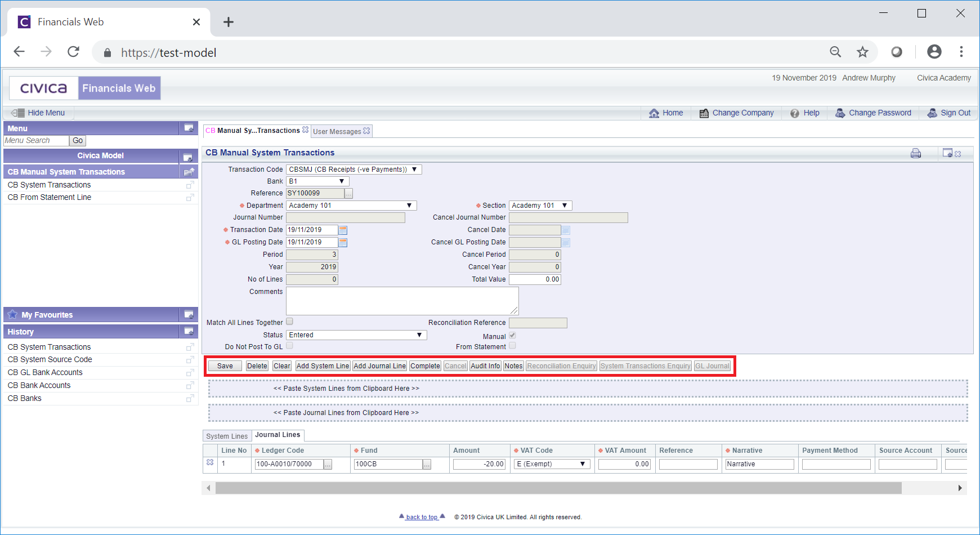Open the Section dropdown
Image resolution: width=980 pixels, height=535 pixels.
click(x=540, y=206)
